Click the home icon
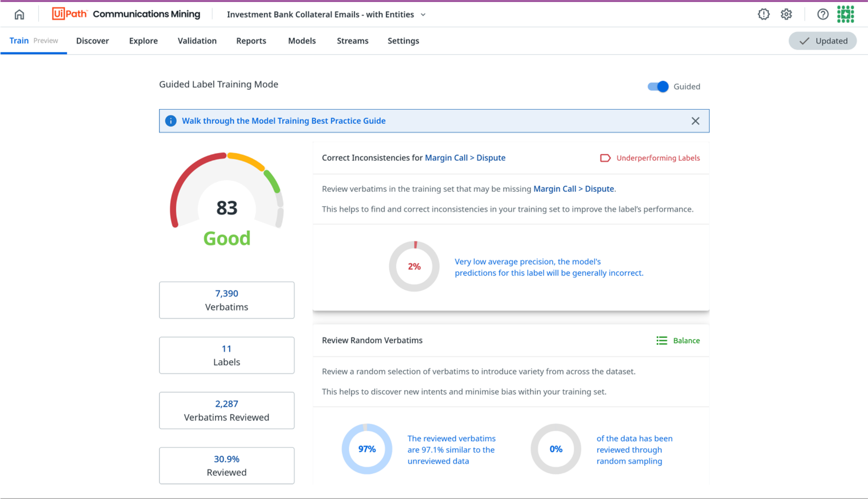Image resolution: width=868 pixels, height=499 pixels. [x=19, y=14]
